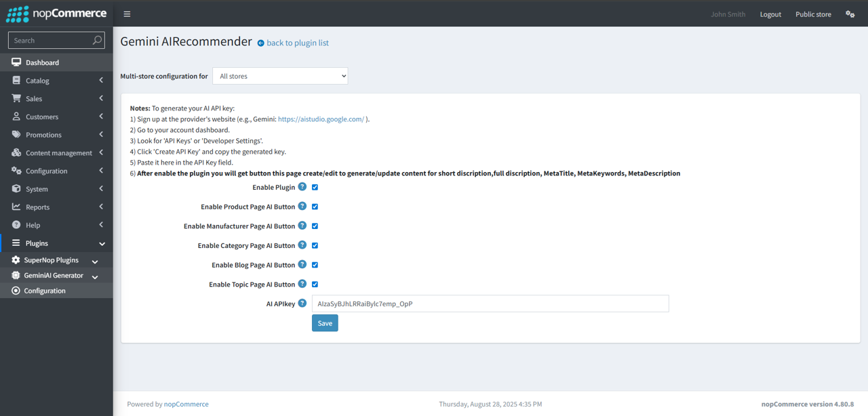Screen dimensions: 868x416
Task: Click help icon next to Enable Product Page AI Button
Action: pyautogui.click(x=302, y=206)
